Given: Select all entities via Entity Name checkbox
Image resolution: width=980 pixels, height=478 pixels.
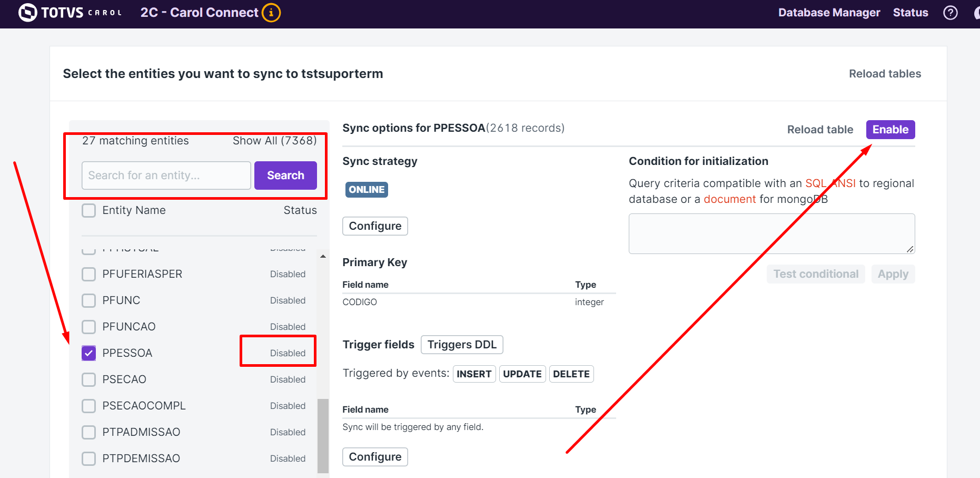Looking at the screenshot, I should [x=88, y=210].
